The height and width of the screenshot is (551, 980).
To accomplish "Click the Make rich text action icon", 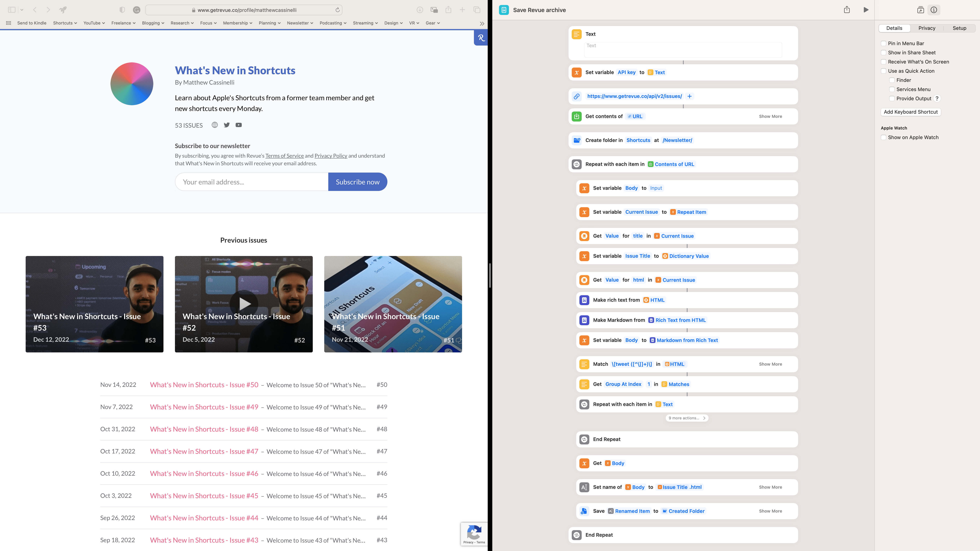I will (x=584, y=300).
